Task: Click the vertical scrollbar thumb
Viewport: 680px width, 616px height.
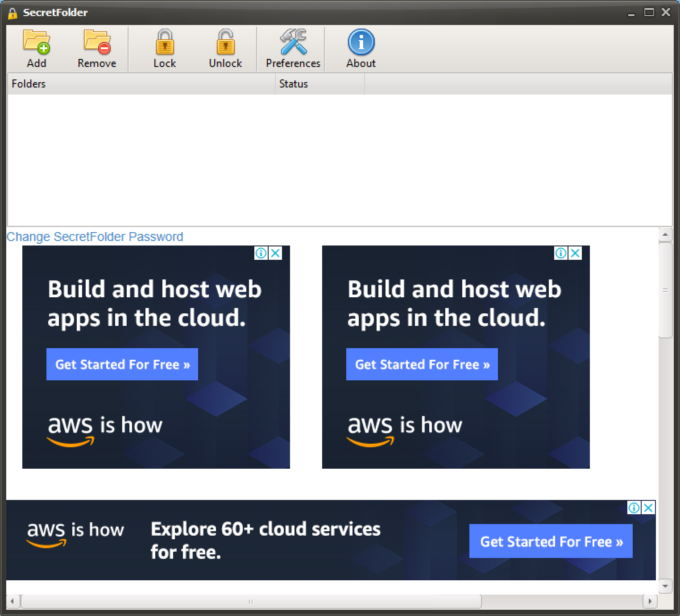Action: 665,290
